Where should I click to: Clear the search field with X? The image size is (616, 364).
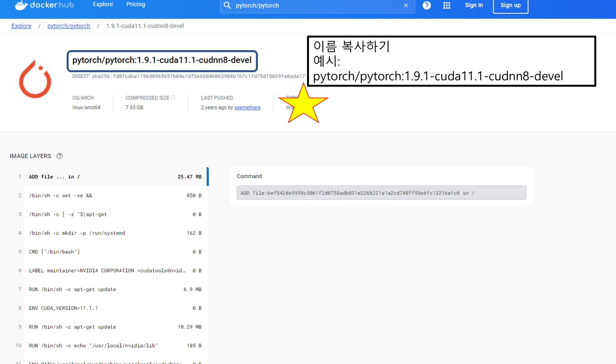pyautogui.click(x=406, y=6)
